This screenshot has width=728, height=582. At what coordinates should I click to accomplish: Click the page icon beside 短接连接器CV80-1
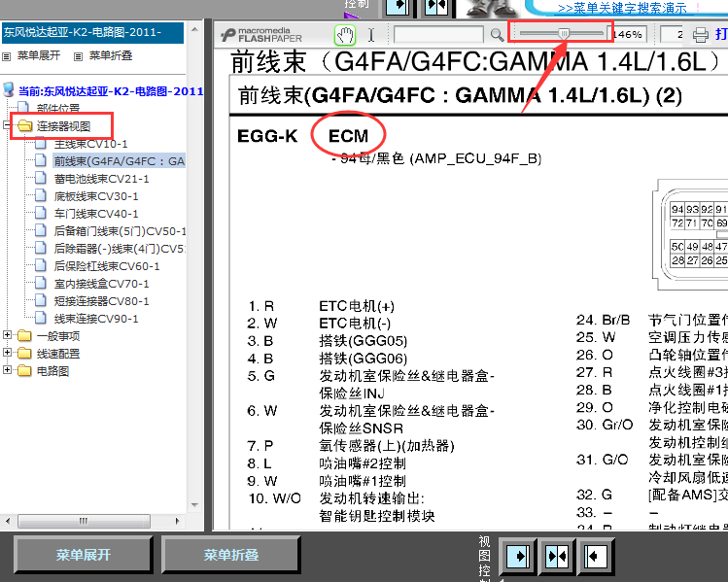click(x=41, y=301)
